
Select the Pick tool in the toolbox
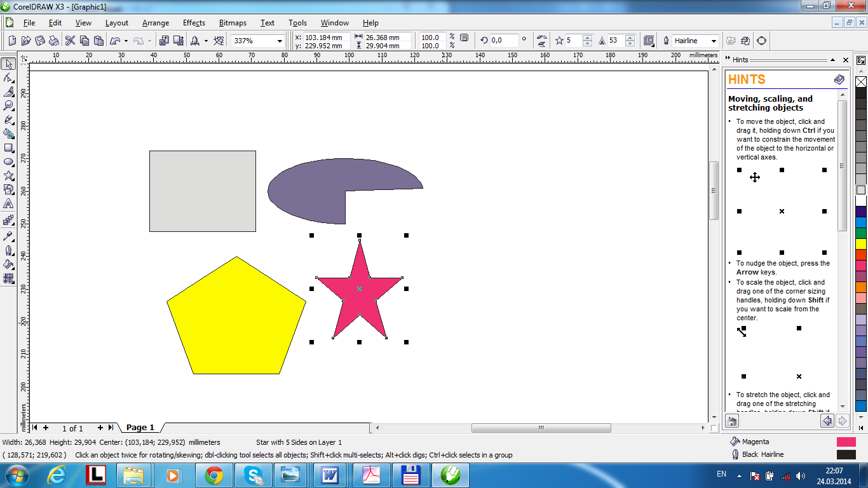pyautogui.click(x=8, y=64)
